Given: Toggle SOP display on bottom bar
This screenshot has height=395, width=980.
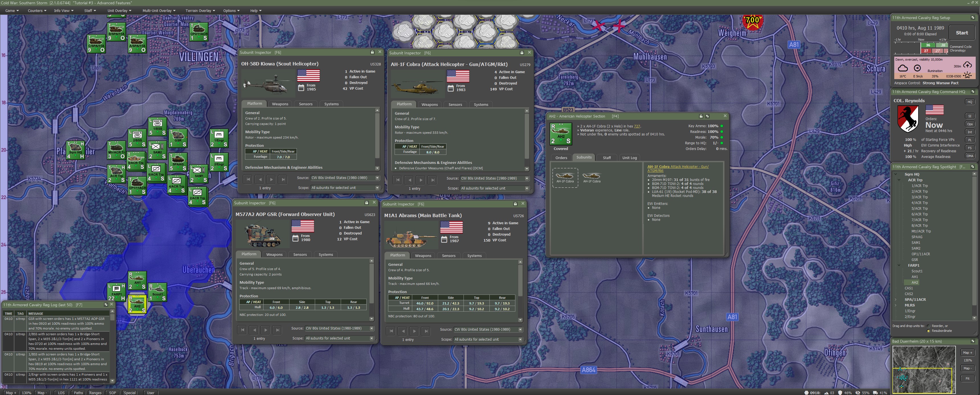Looking at the screenshot, I should click(113, 393).
